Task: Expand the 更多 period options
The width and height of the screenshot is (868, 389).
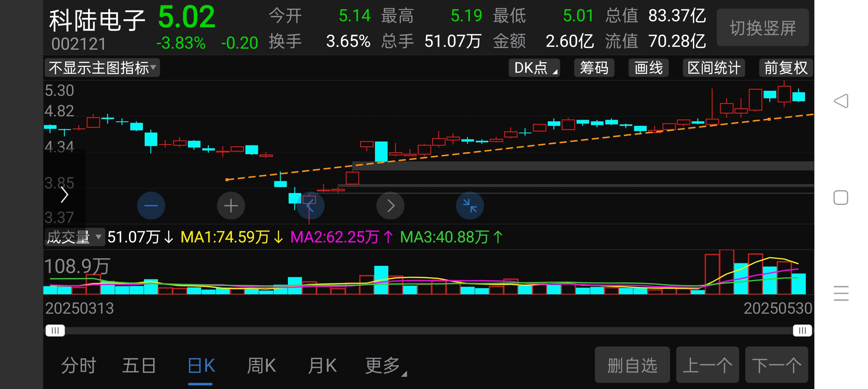Action: tap(385, 366)
